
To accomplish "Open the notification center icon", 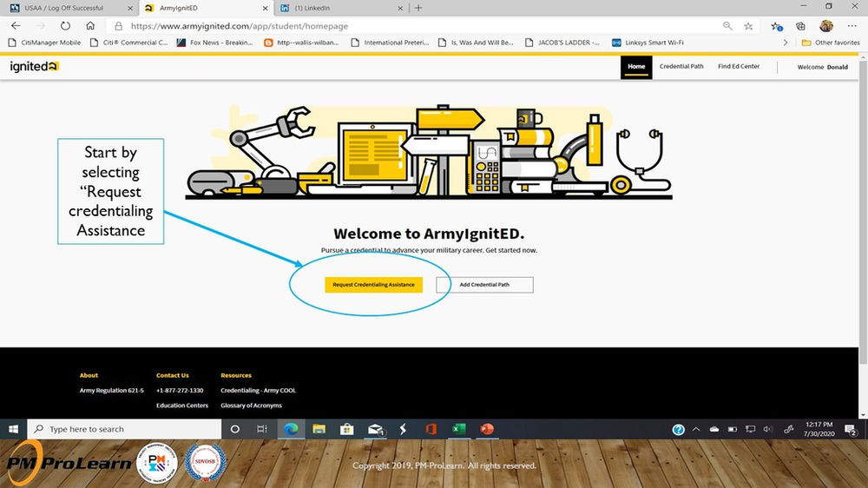I will pyautogui.click(x=851, y=429).
